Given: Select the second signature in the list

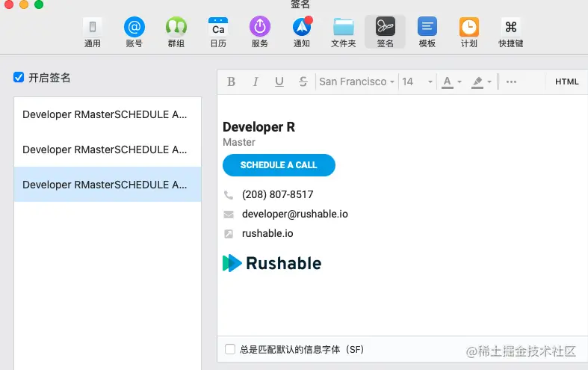Looking at the screenshot, I should 108,149.
